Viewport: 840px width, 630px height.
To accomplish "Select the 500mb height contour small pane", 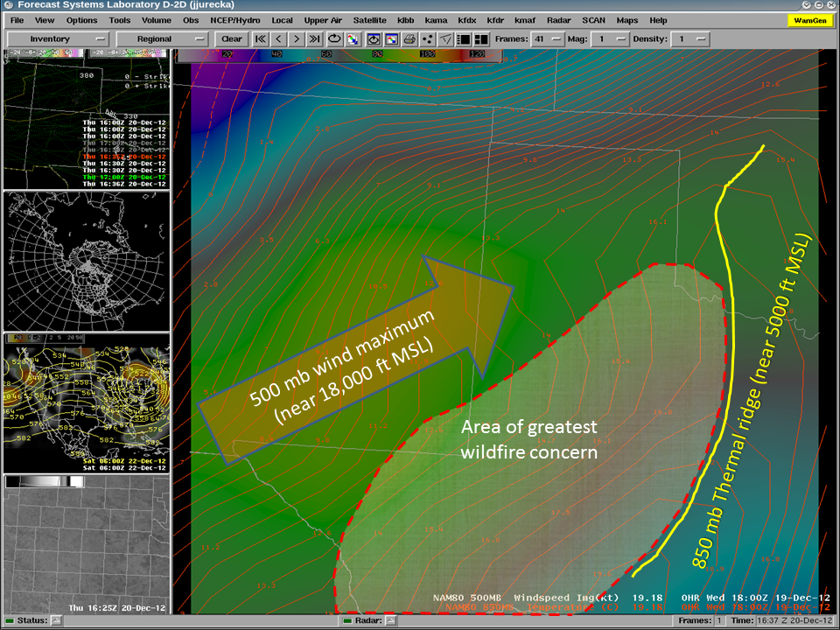I will pyautogui.click(x=87, y=402).
